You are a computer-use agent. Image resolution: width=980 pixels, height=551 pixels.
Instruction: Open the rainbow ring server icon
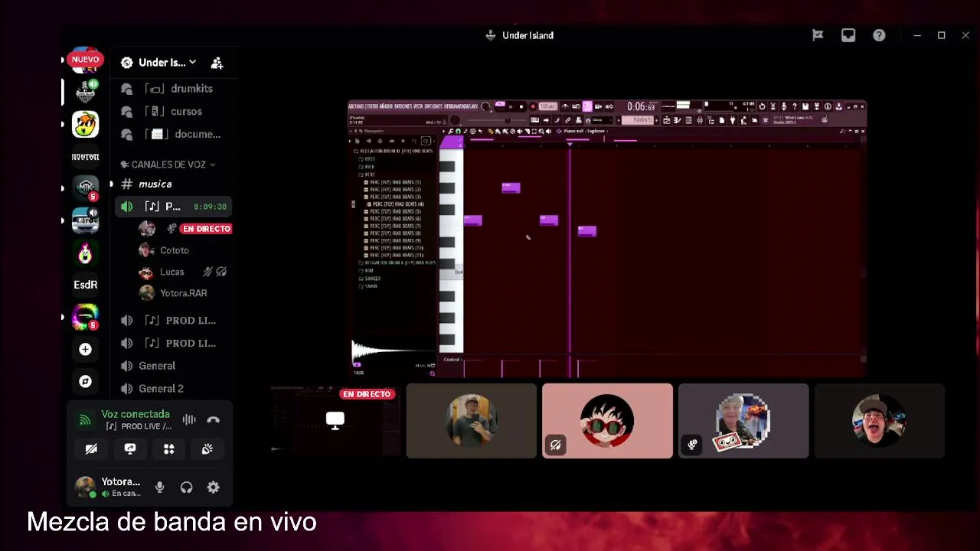(85, 317)
